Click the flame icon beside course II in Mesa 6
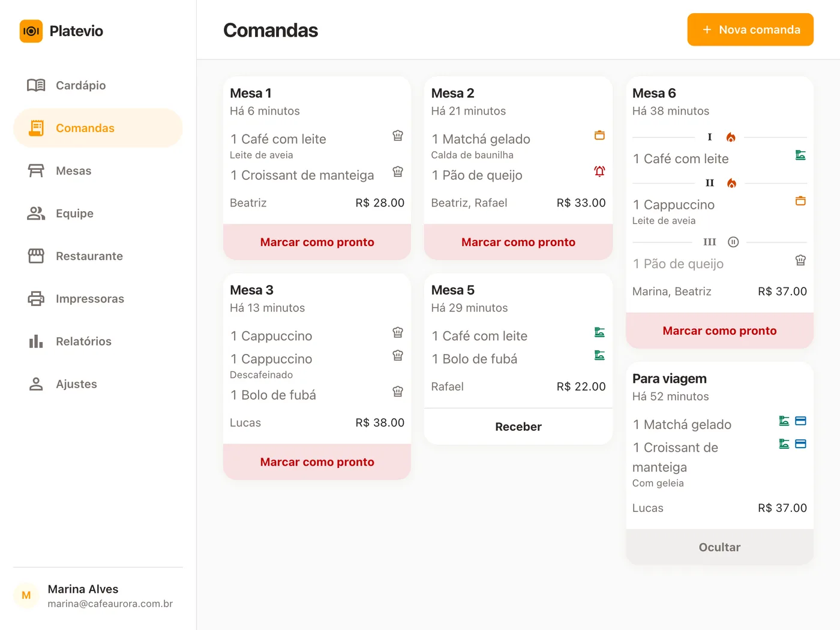The height and width of the screenshot is (630, 840). [x=731, y=183]
